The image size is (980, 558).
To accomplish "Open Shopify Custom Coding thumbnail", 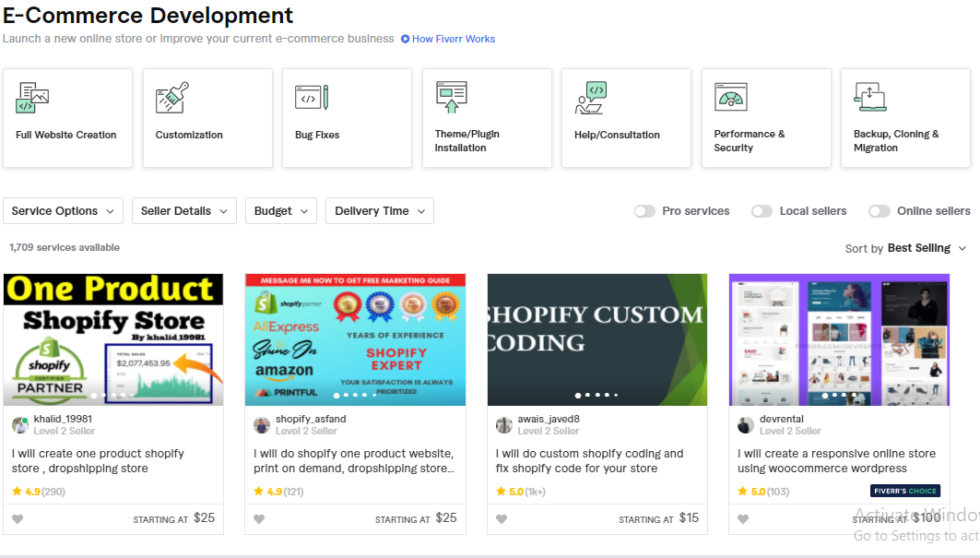I will [x=596, y=339].
